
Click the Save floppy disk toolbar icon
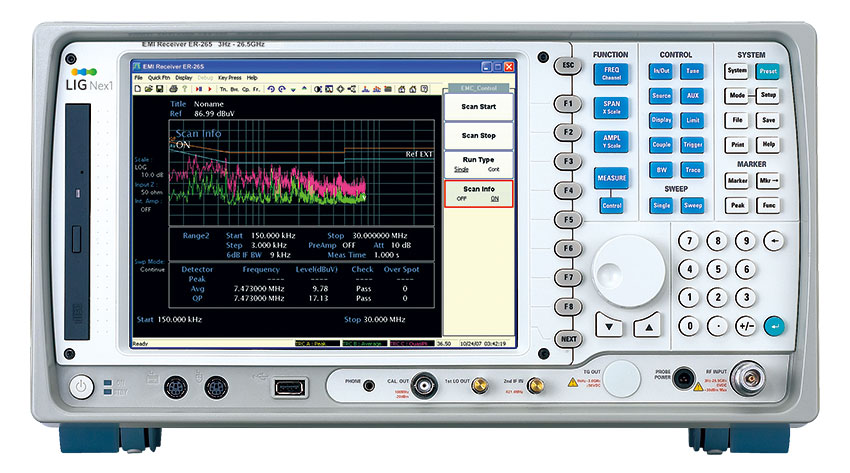tap(159, 89)
